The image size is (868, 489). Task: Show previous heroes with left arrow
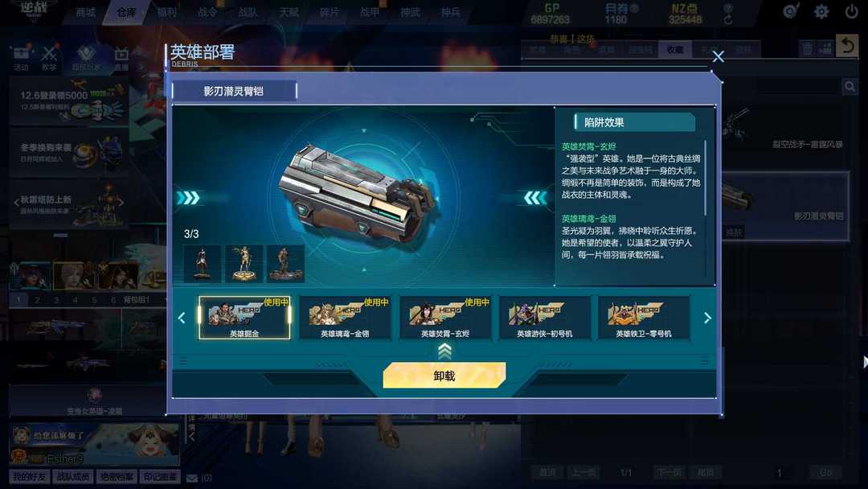pos(182,318)
